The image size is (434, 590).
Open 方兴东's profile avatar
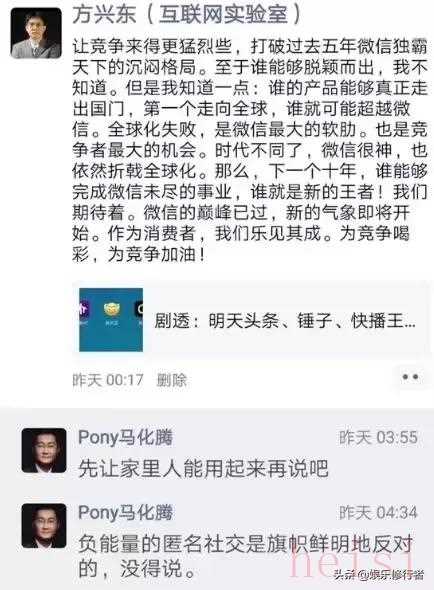point(36,33)
